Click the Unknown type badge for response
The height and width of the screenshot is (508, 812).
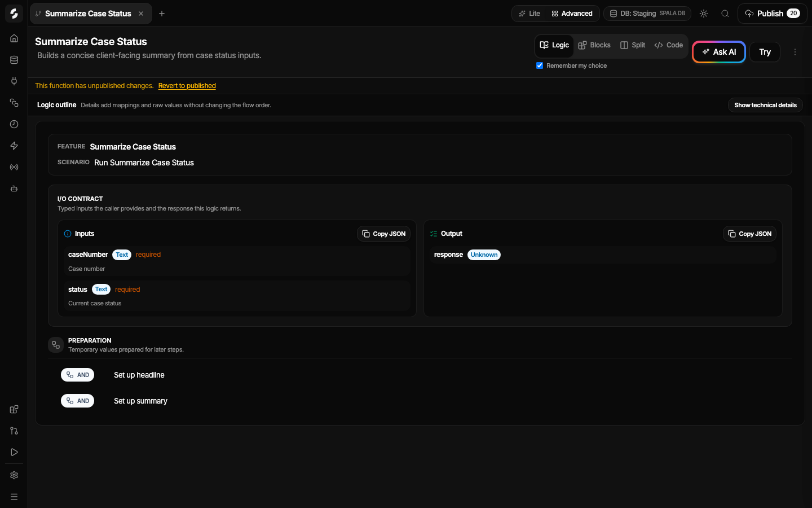(484, 255)
